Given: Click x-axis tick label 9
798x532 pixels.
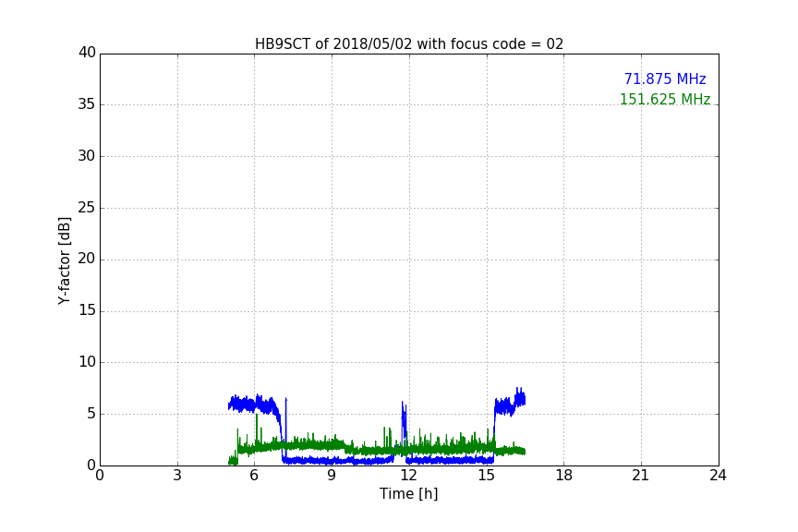Looking at the screenshot, I should click(x=332, y=476).
